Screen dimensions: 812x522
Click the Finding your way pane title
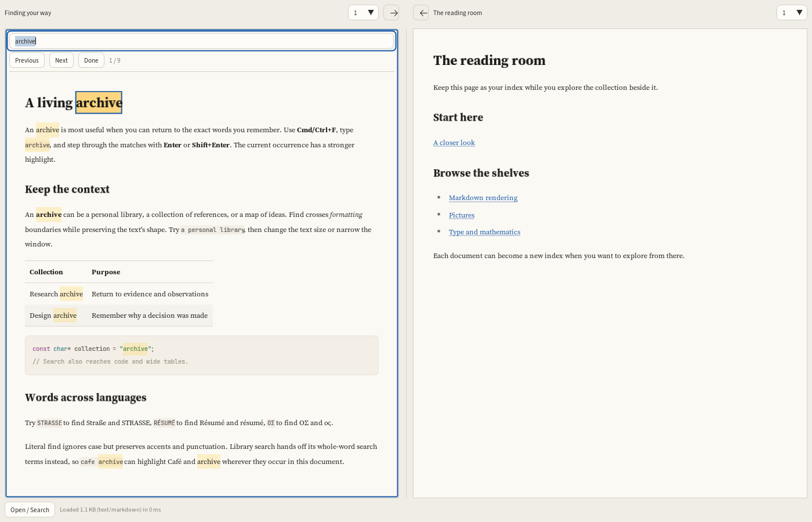(x=28, y=13)
